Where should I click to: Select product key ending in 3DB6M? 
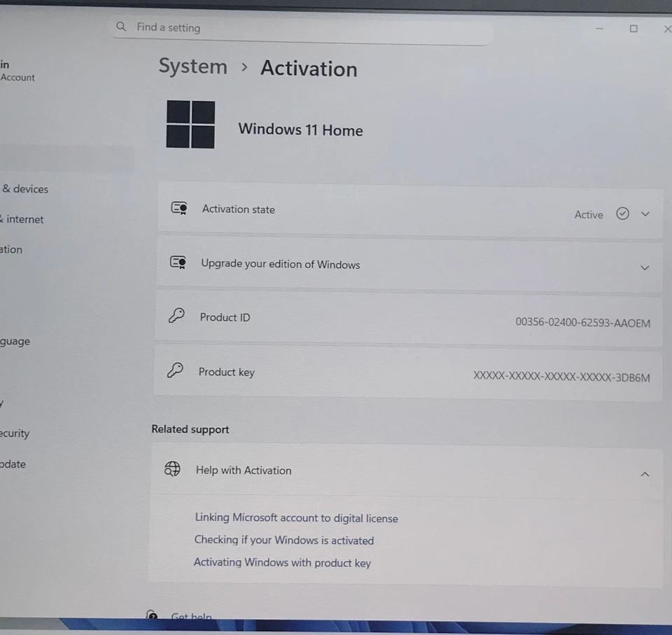coord(561,377)
